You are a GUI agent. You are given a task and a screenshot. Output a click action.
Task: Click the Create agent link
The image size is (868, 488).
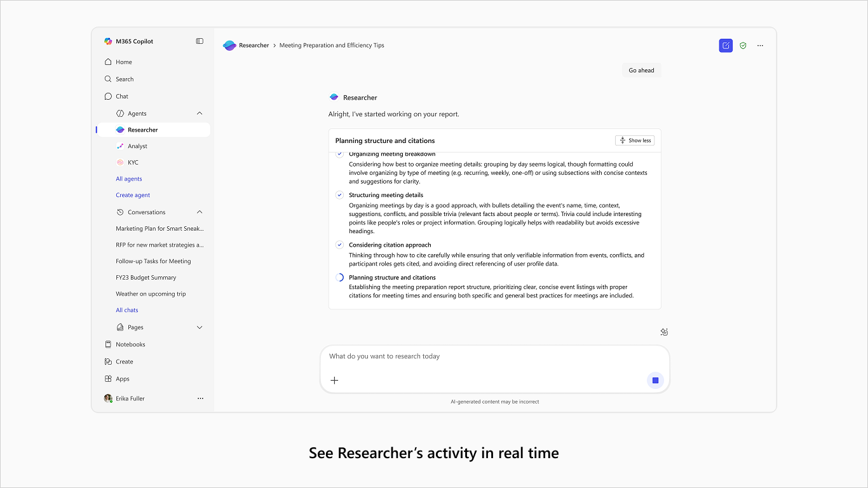(133, 195)
